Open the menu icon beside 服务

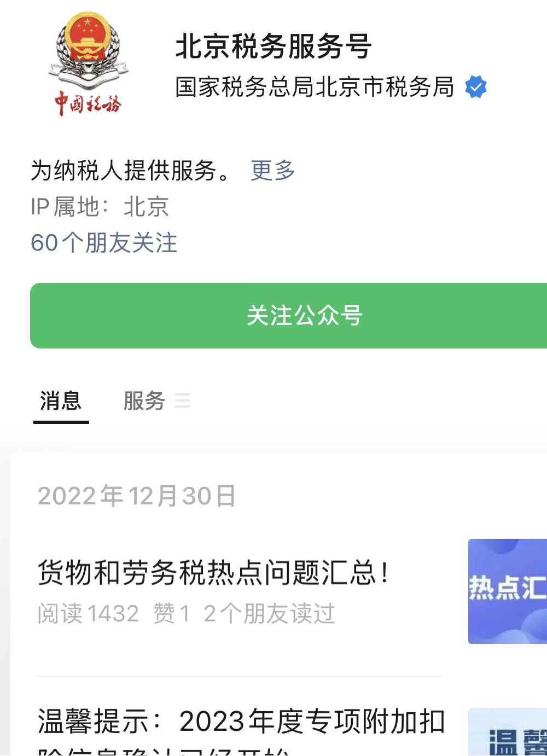pyautogui.click(x=182, y=400)
